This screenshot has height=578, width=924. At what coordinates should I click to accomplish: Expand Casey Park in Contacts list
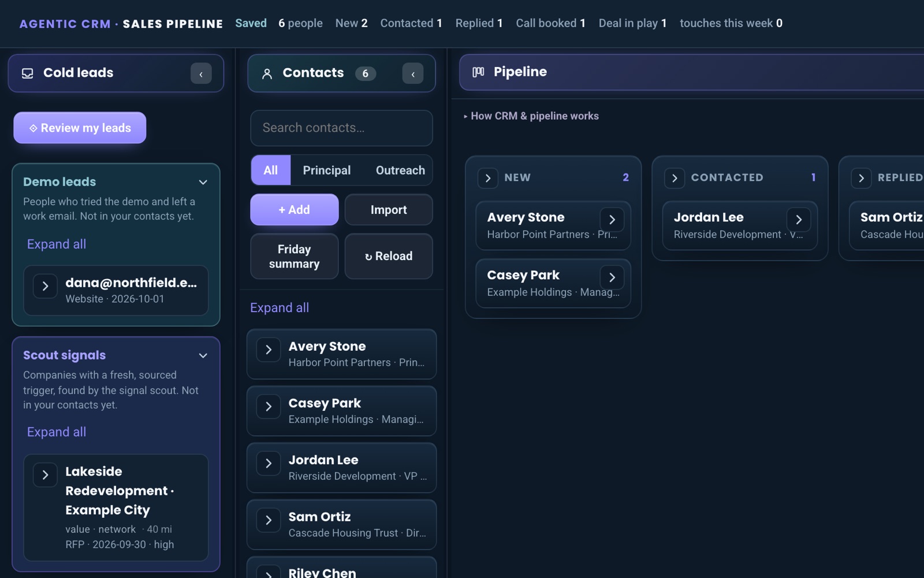pyautogui.click(x=269, y=406)
